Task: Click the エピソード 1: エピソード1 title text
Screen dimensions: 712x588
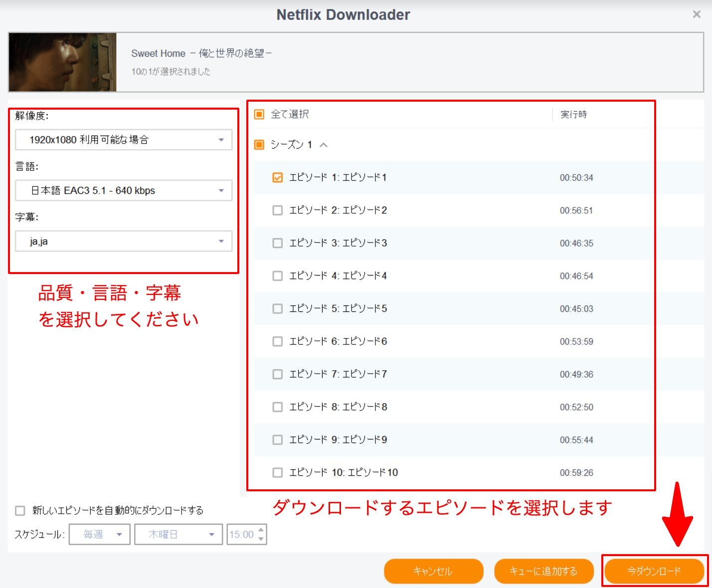Action: [x=338, y=177]
